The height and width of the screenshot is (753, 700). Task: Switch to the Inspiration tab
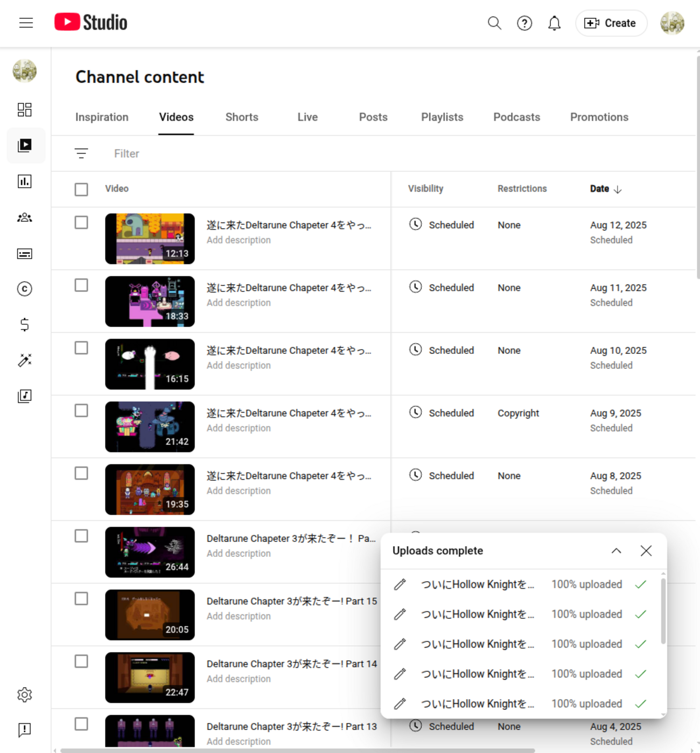[x=102, y=117]
